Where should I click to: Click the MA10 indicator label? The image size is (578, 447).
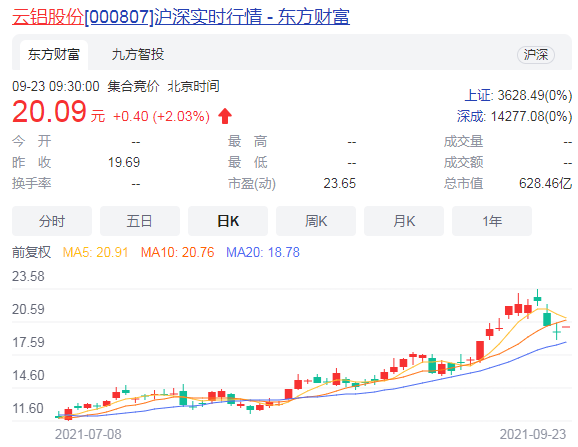pyautogui.click(x=177, y=252)
